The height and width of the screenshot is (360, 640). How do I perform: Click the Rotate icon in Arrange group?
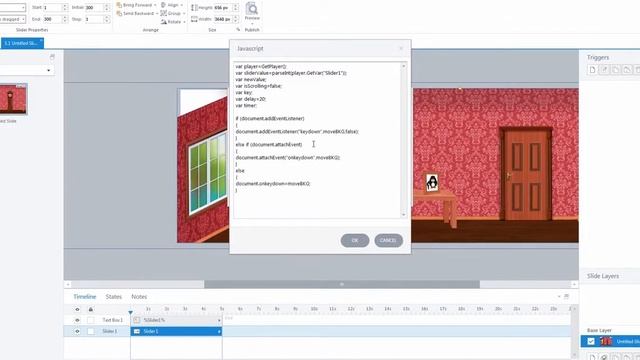point(164,22)
